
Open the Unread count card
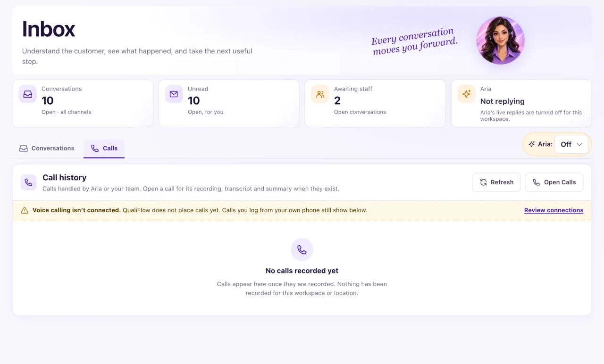pyautogui.click(x=229, y=103)
